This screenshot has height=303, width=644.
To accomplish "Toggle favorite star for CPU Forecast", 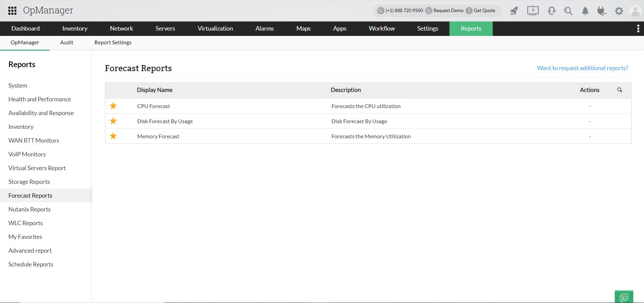I will point(113,106).
